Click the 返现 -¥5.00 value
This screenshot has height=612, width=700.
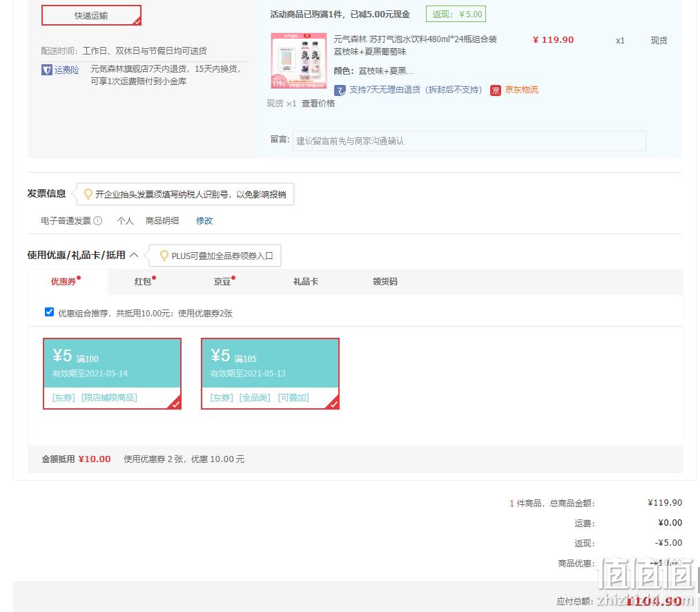coord(668,543)
